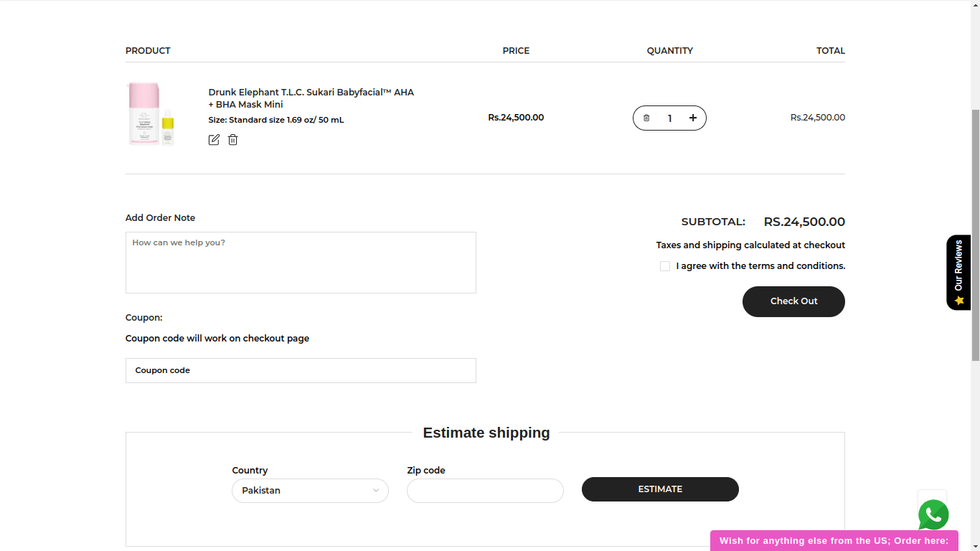Click the trash icon inside the quantity selector
Image resolution: width=980 pixels, height=551 pixels.
[x=646, y=118]
